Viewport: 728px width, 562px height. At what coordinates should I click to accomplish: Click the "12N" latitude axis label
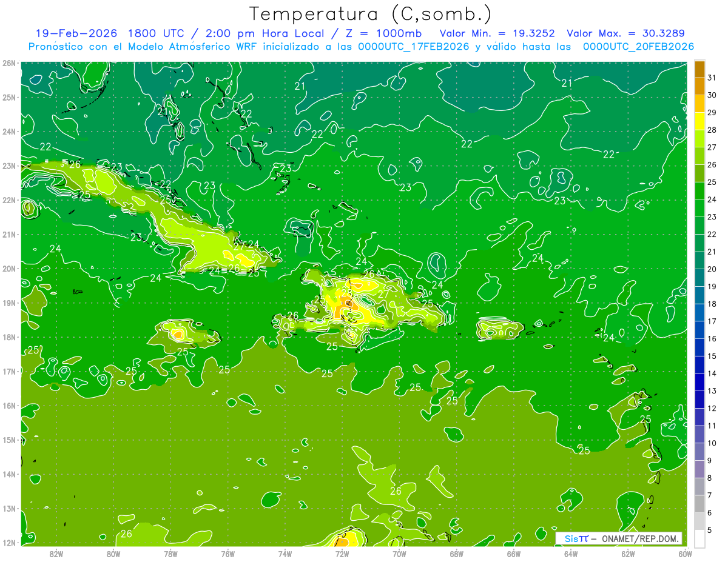coord(9,542)
